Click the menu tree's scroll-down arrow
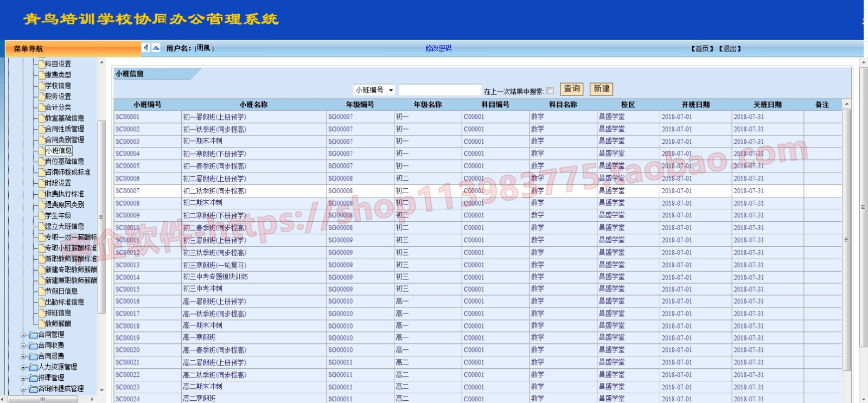This screenshot has height=403, width=868. tap(101, 390)
